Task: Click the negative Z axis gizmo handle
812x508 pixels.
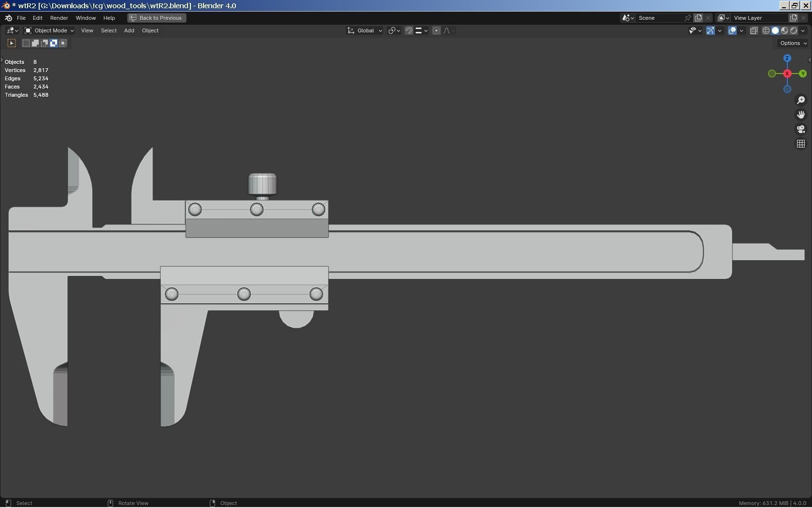Action: pos(787,89)
